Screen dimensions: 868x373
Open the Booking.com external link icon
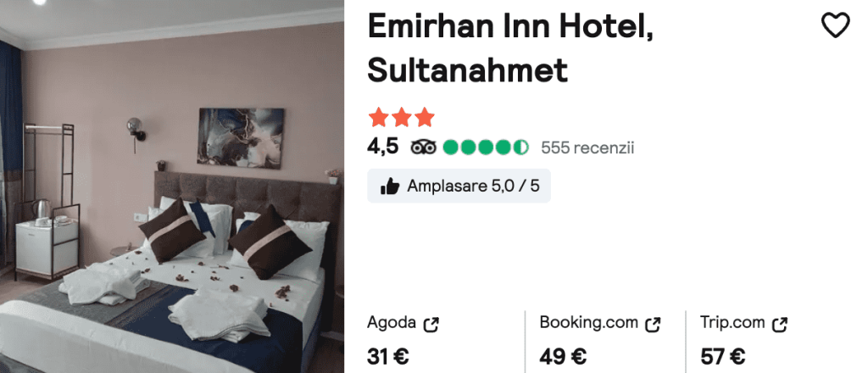(654, 325)
